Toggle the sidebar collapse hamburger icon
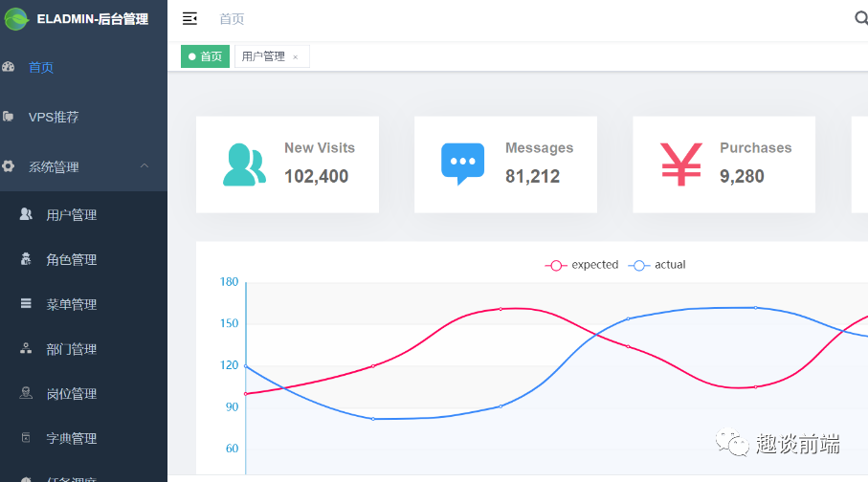The height and width of the screenshot is (482, 868). coord(189,19)
